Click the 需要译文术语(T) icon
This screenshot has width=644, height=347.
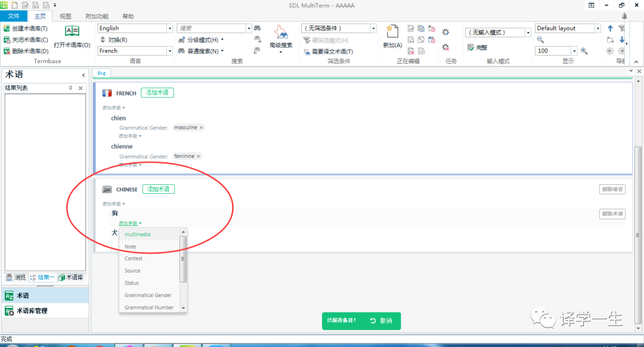(307, 52)
